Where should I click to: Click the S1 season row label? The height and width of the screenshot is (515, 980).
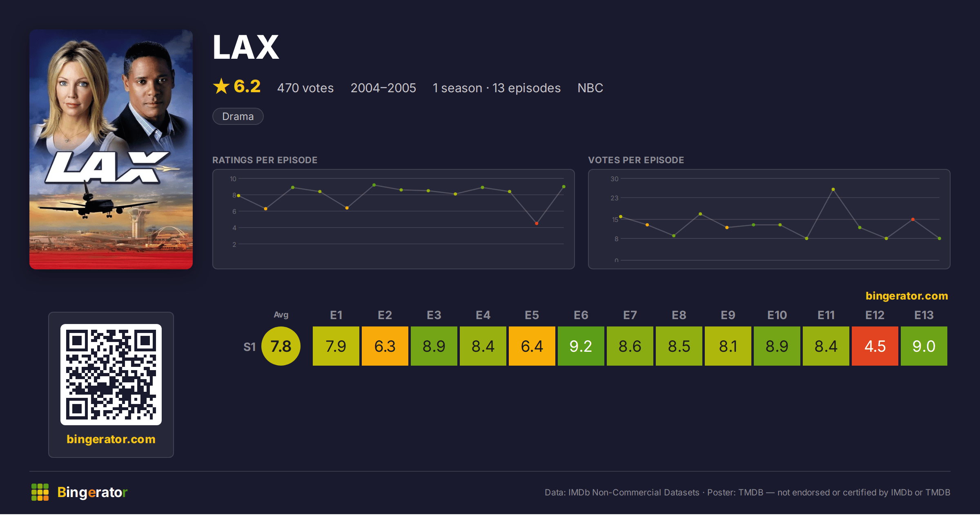(x=249, y=347)
